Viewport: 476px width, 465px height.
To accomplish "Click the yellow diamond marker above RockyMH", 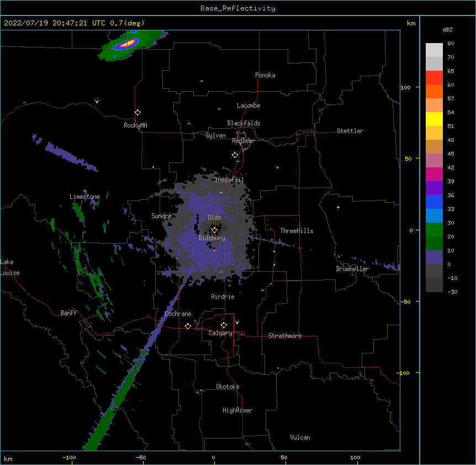I will click(138, 113).
